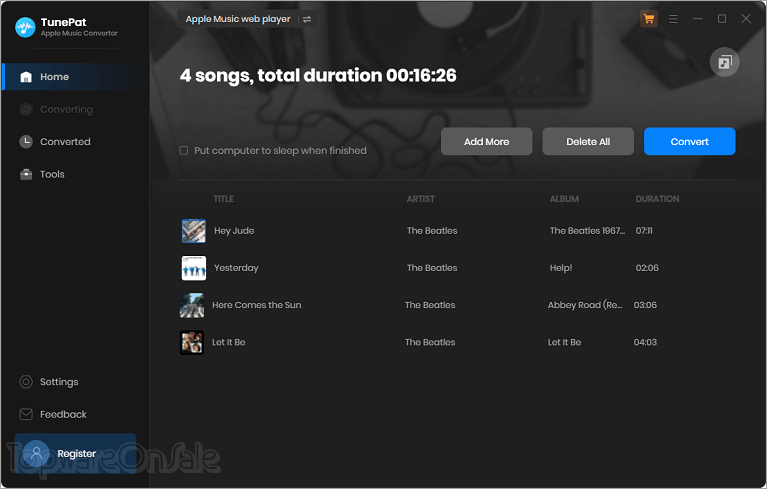This screenshot has width=767, height=489.
Task: Click the Let It Be album name
Action: pos(564,342)
